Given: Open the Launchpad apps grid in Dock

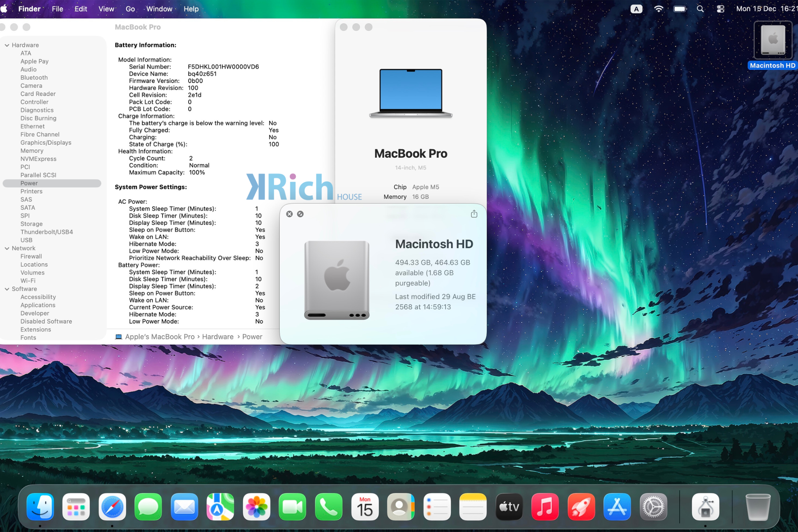Looking at the screenshot, I should click(76, 507).
